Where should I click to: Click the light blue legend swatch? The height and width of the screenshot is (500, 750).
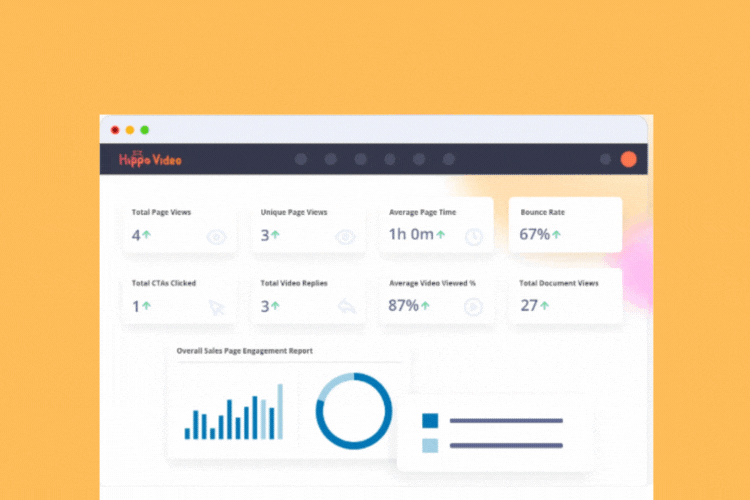pyautogui.click(x=430, y=445)
